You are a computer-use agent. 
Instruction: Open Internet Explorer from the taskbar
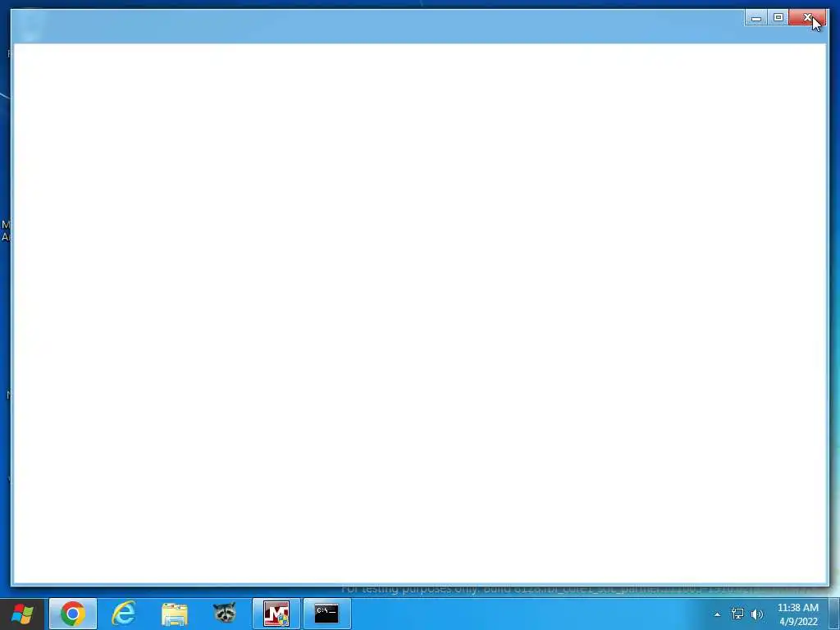124,614
